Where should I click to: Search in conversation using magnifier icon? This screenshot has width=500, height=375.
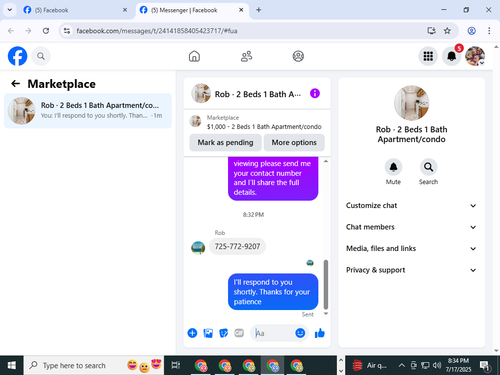tap(428, 167)
